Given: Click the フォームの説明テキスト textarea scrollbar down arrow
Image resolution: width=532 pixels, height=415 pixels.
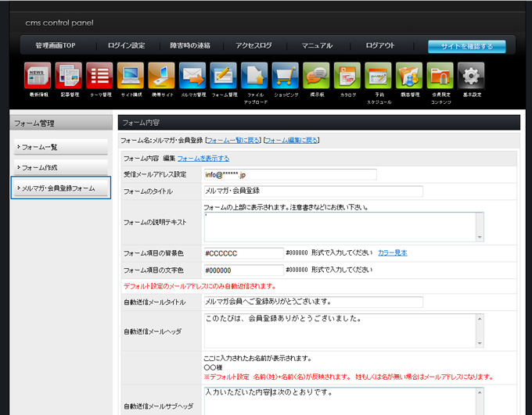Looking at the screenshot, I should click(x=479, y=237).
